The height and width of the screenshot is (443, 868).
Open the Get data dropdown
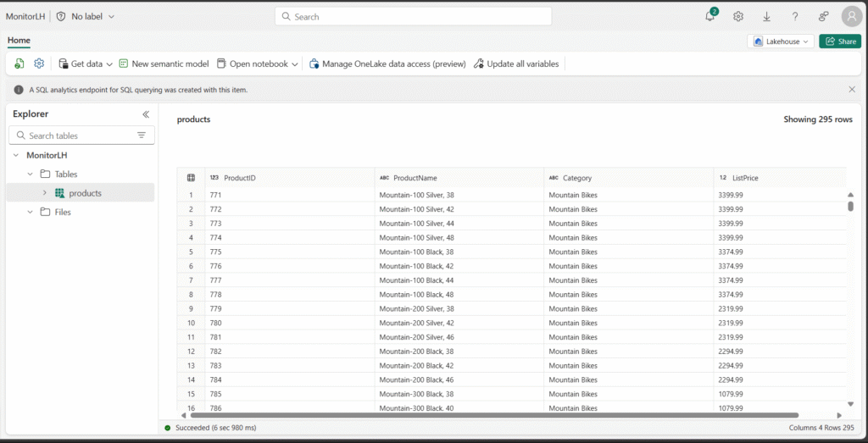[86, 64]
